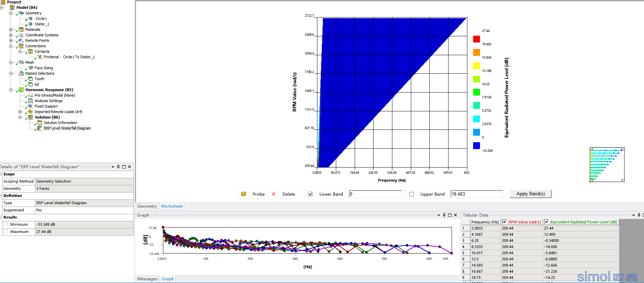
Task: Collapse the Model (B4) tree node
Action: (x=1, y=8)
